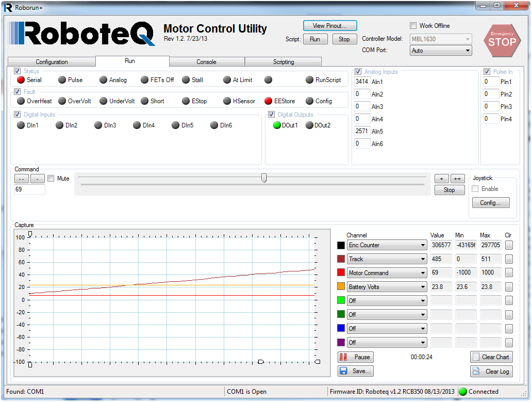
Task: Click the OverHeat fault LED
Action: coord(21,101)
